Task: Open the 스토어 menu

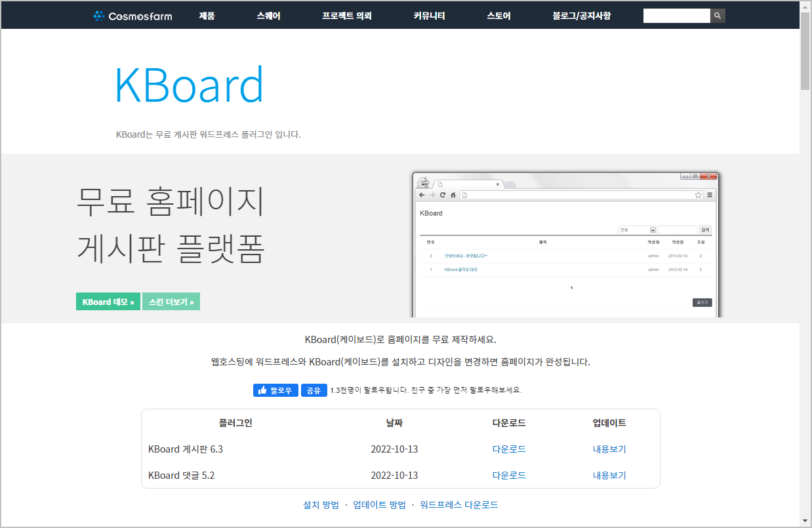Action: [x=499, y=16]
